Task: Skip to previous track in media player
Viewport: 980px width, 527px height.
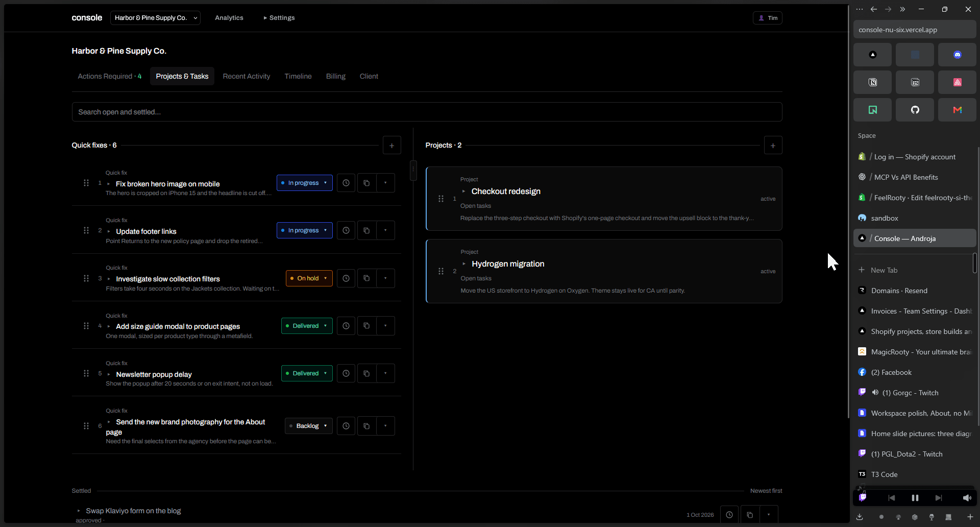Action: point(891,498)
